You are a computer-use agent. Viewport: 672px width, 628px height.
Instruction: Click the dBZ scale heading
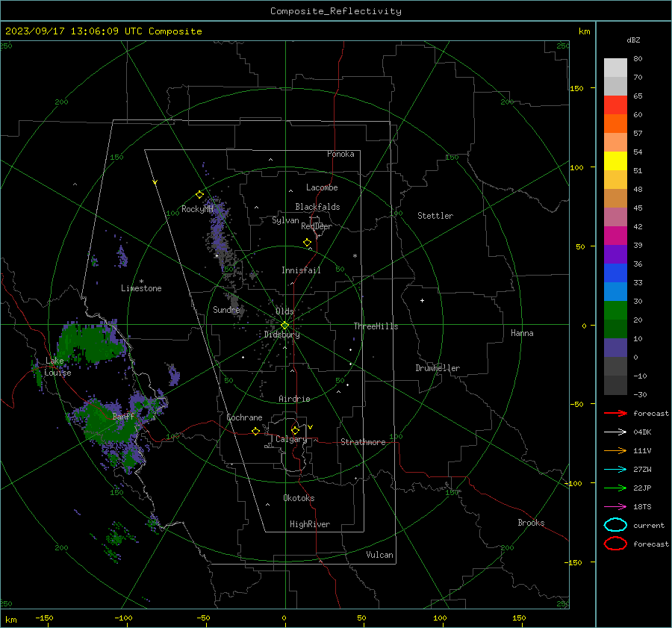(633, 40)
